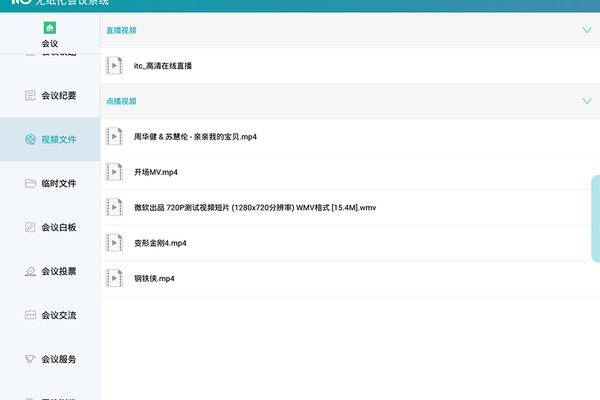Click the 会议纪要 notes icon
600x400 pixels.
pos(30,95)
